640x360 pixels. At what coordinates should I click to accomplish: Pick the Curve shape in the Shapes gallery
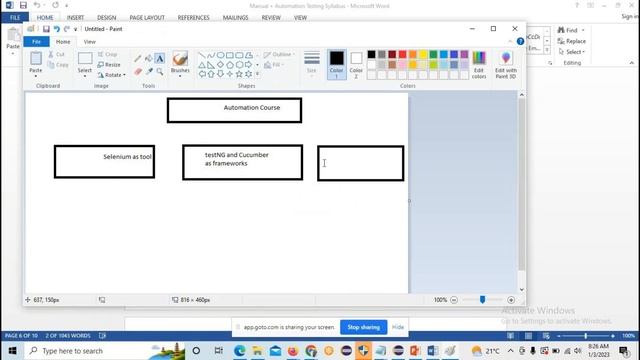coord(211,55)
